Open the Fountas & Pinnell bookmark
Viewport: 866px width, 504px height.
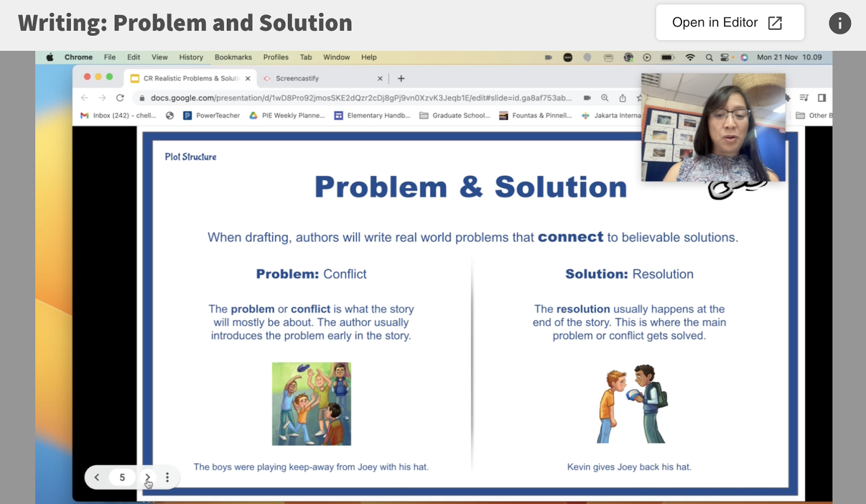point(535,115)
